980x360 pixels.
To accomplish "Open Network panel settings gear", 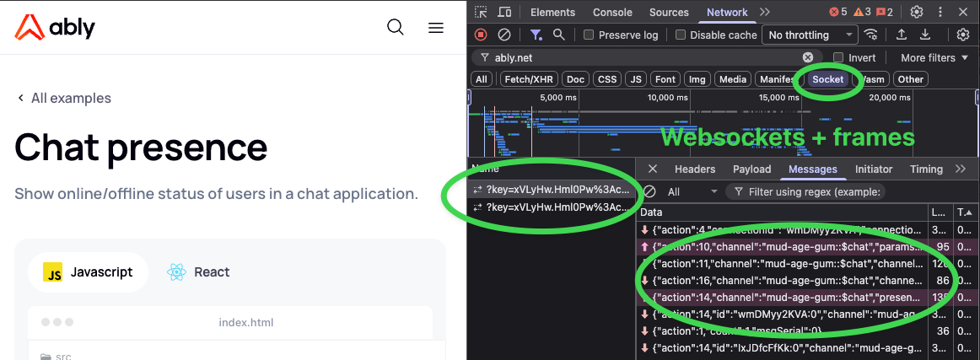I will tap(962, 35).
